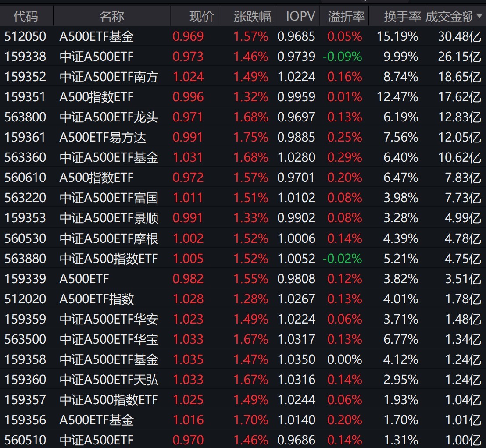Click the 名称 column header
The image size is (486, 448).
(111, 17)
